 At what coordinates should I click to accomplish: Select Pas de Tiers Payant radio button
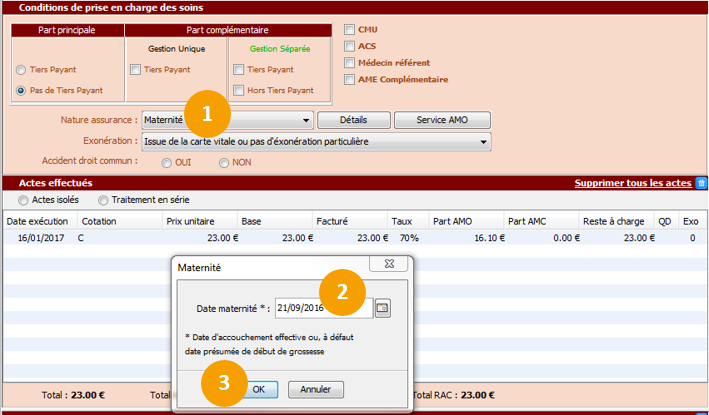click(x=21, y=90)
